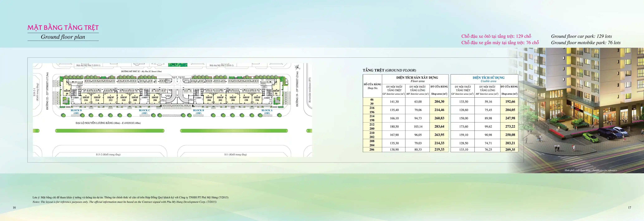Click GF interior area value '180,50'
This screenshot has width=644, height=221.
394,127
